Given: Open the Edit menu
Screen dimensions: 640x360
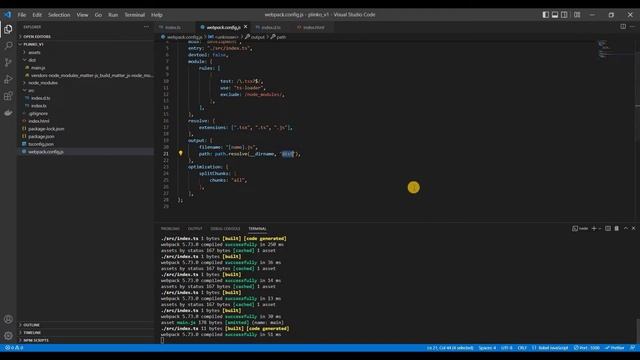Looking at the screenshot, I should (37, 15).
